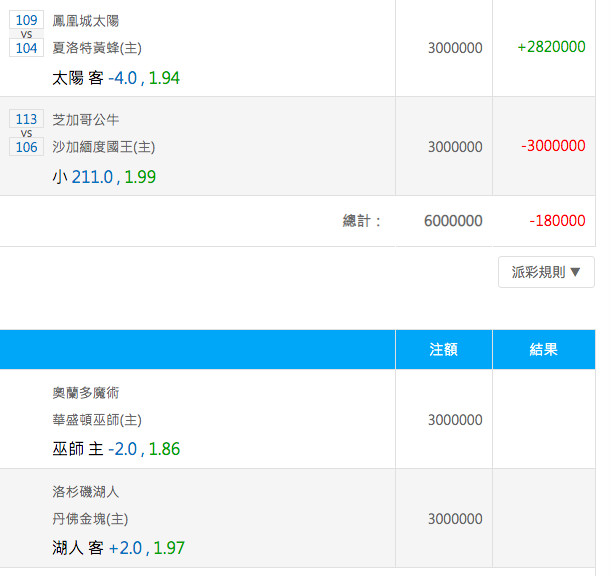611x576 pixels.
Task: Click the -3000000 result value
Action: coord(553,146)
